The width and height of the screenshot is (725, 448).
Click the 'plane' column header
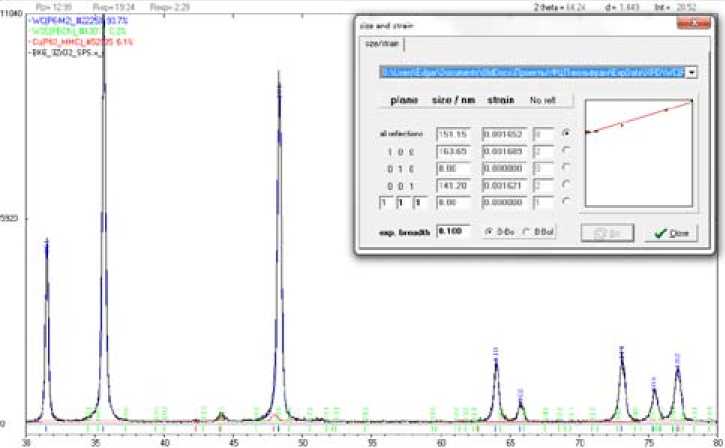(404, 100)
